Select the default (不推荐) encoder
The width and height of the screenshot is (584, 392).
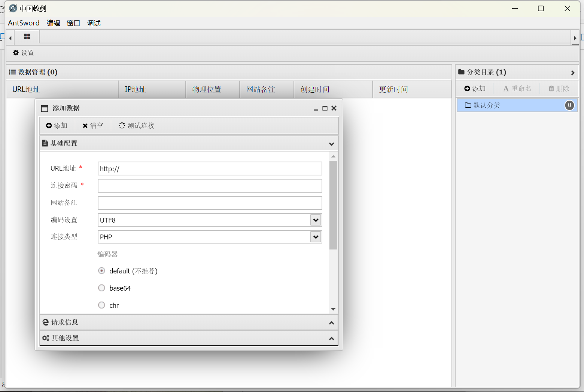[x=101, y=270]
